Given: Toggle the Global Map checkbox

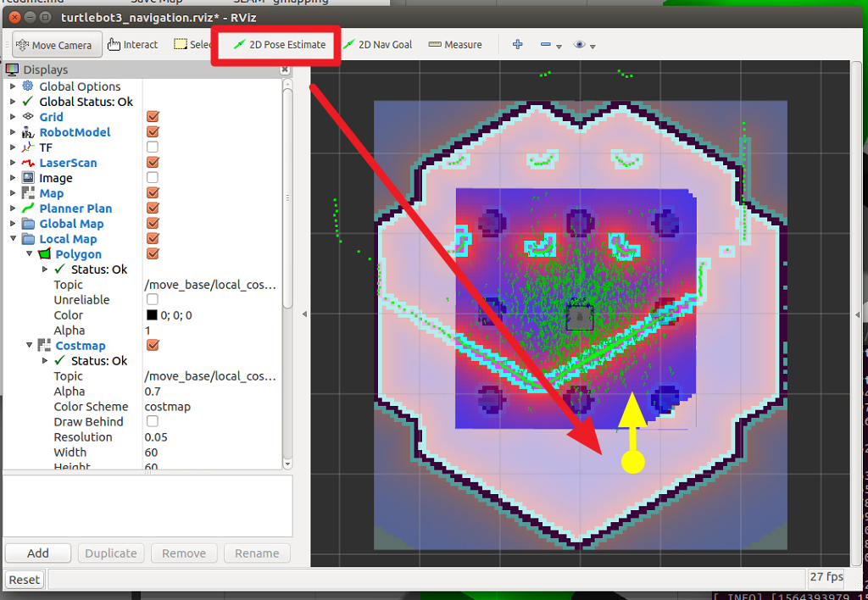Looking at the screenshot, I should (x=153, y=223).
